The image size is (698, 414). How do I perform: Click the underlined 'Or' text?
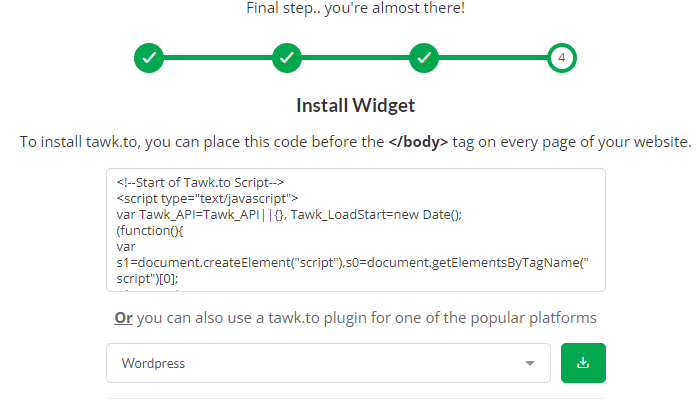[x=123, y=318]
